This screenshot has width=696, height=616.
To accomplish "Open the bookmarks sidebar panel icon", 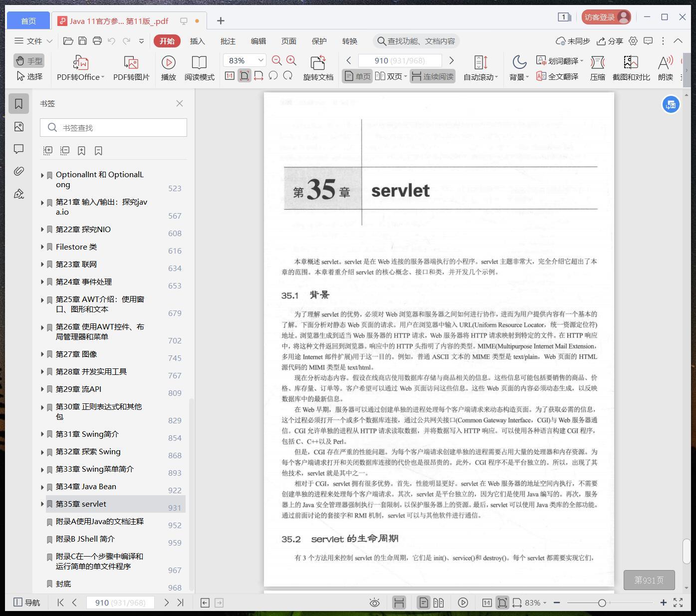I will (18, 104).
